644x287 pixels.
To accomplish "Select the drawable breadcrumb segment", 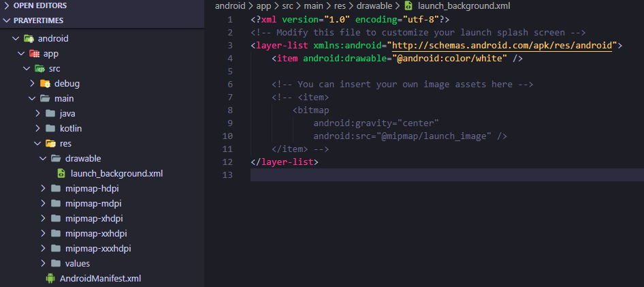I will click(x=374, y=5).
